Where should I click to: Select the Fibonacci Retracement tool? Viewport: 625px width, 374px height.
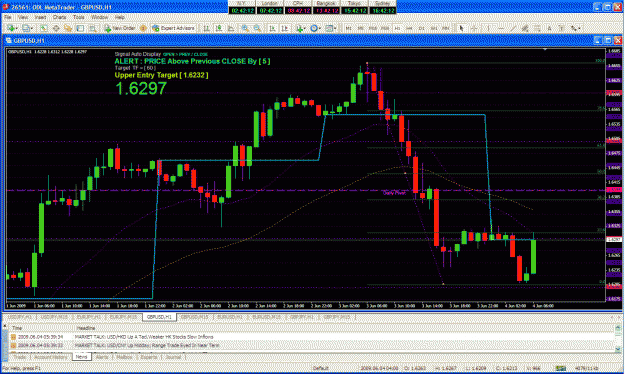pyautogui.click(x=537, y=28)
